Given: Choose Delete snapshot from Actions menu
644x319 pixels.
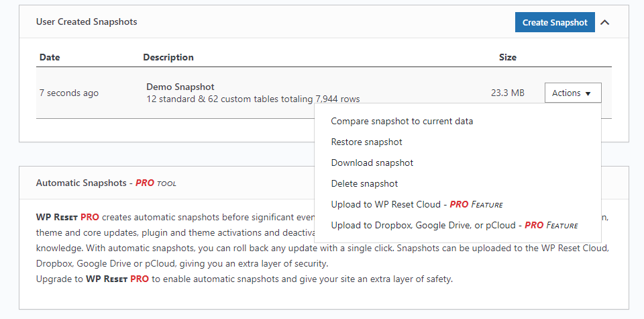Looking at the screenshot, I should (364, 184).
